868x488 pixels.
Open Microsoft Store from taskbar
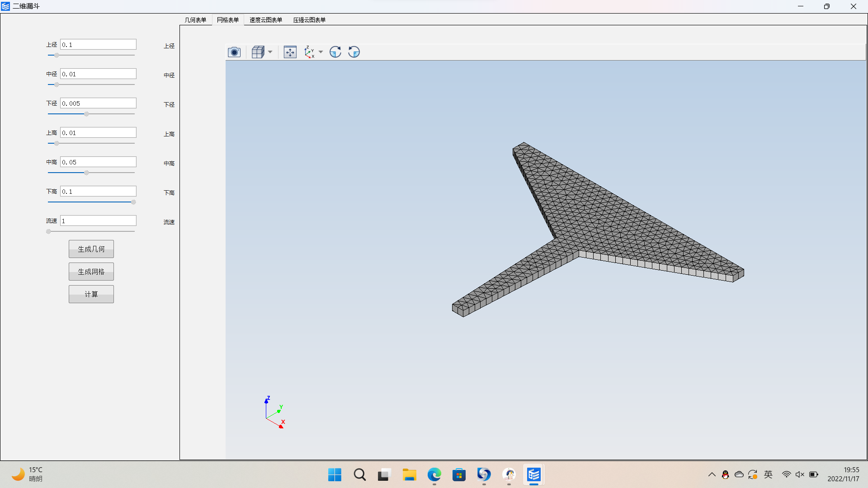[x=459, y=475]
